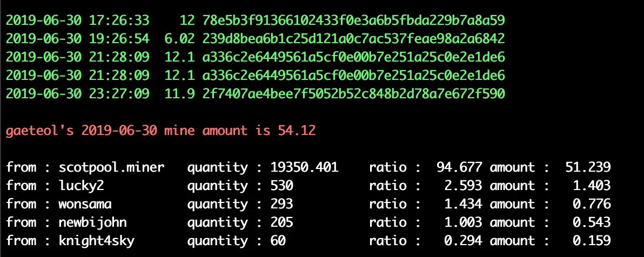Screen dimensions: 644x257
Task: Click the sender name newbijohn
Action: tap(93, 222)
